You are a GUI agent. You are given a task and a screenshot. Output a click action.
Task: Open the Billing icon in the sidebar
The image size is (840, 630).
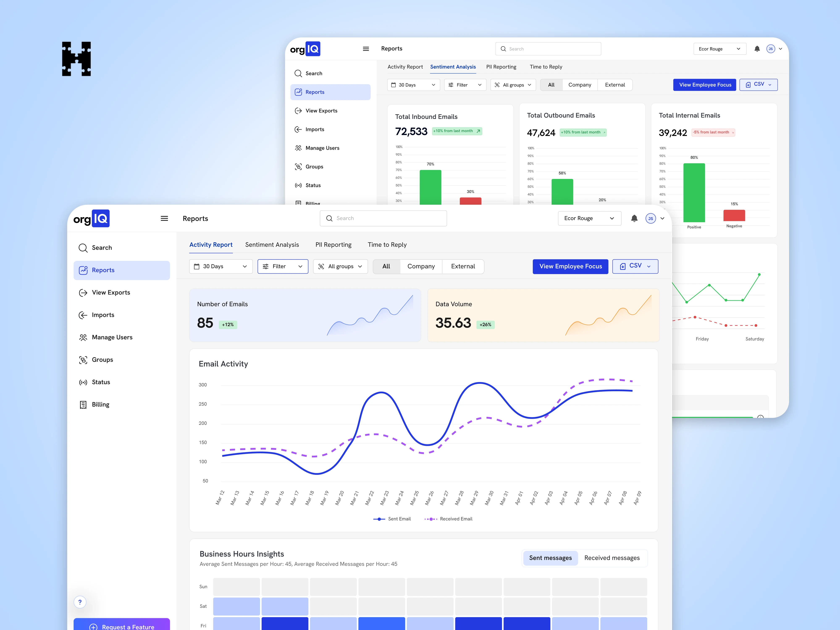click(84, 404)
